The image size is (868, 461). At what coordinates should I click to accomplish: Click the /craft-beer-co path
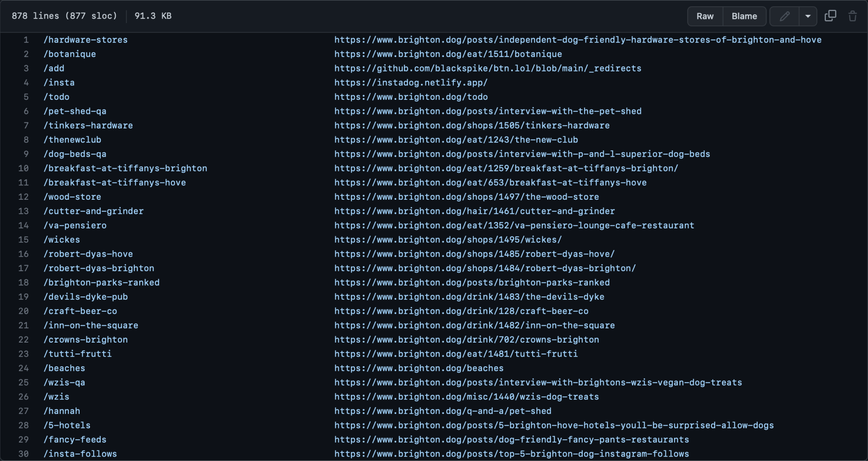point(80,311)
